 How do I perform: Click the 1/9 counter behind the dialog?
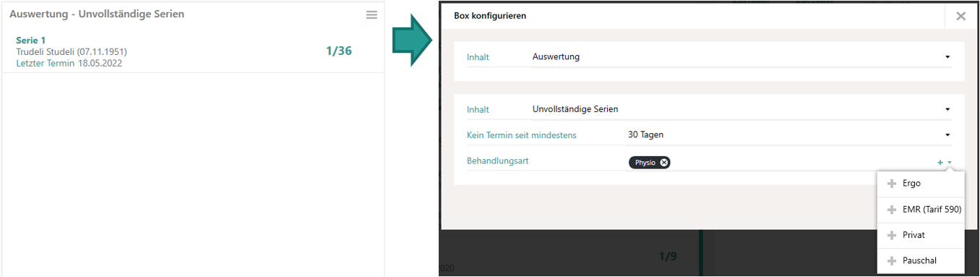(669, 256)
